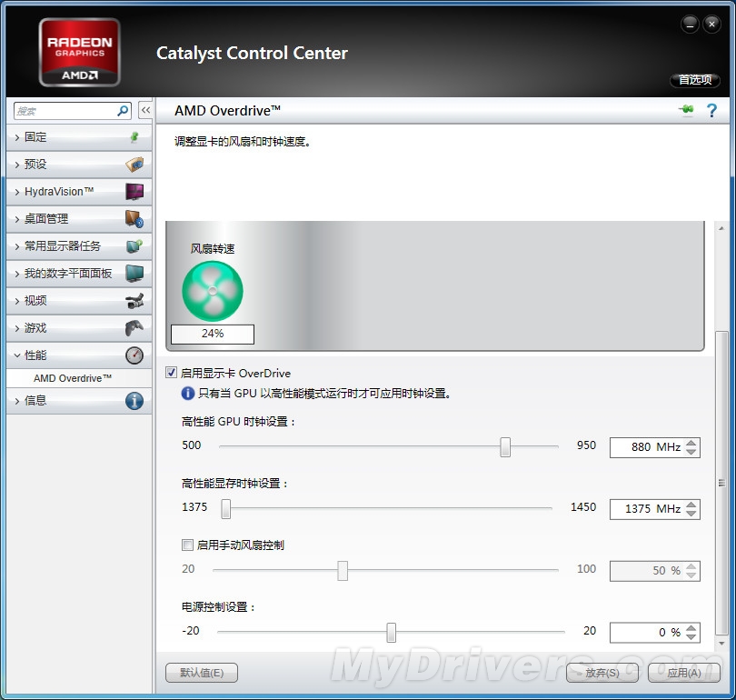Expand the 常用显示器任务 section
Viewport: 736px width, 700px height.
(79, 246)
